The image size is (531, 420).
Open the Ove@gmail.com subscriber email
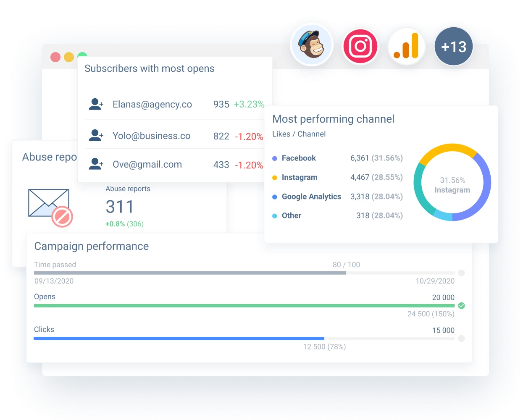tap(147, 165)
